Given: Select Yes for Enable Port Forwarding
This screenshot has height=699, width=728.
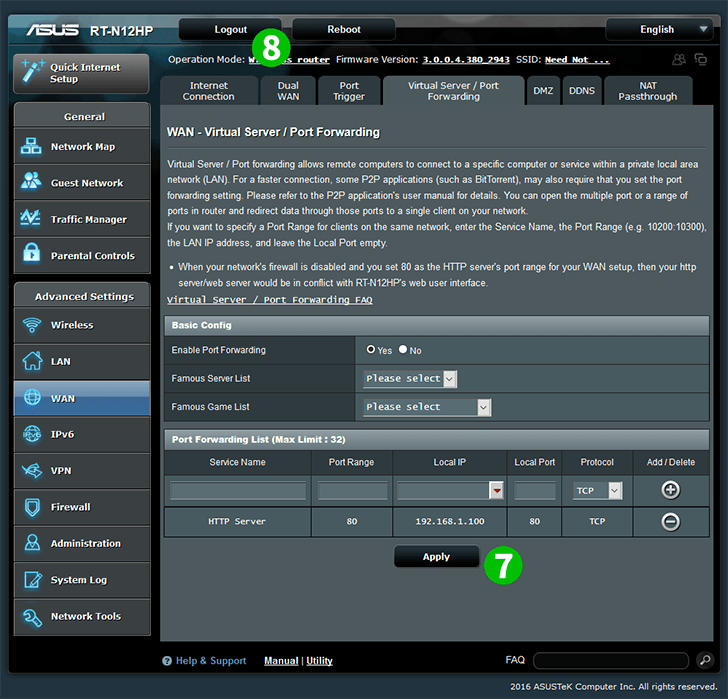Looking at the screenshot, I should 370,349.
